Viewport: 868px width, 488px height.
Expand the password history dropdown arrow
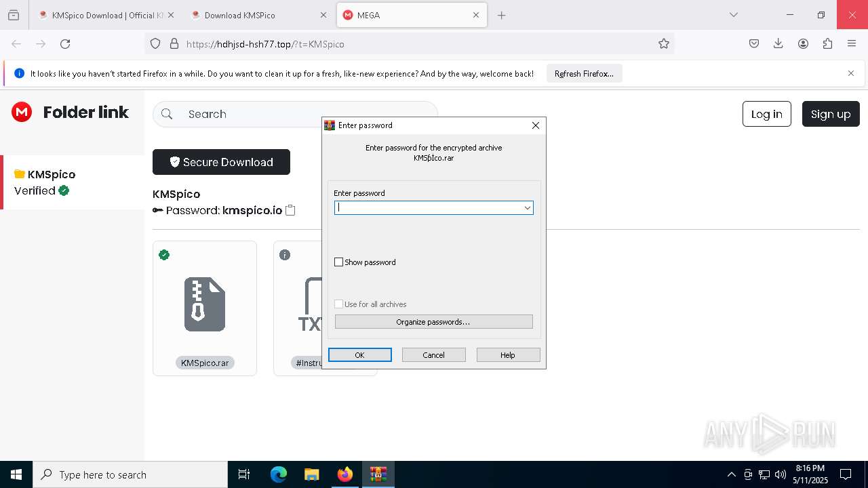(527, 208)
